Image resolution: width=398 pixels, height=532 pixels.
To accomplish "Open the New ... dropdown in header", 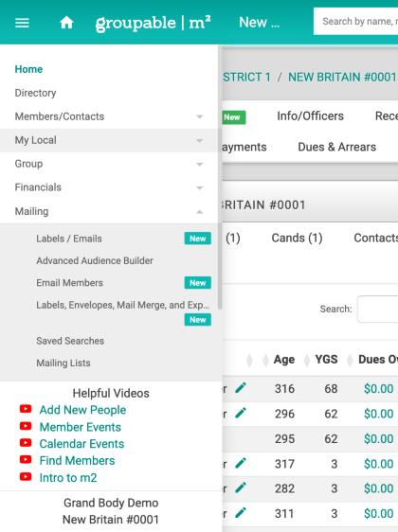I will tap(260, 23).
